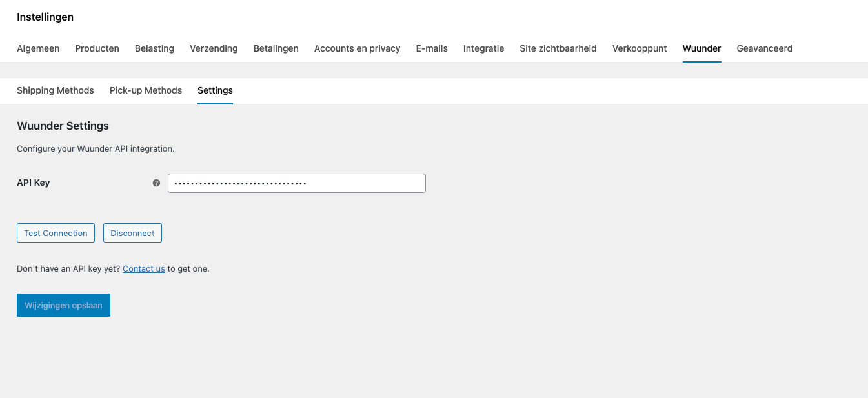The width and height of the screenshot is (868, 398).
Task: Switch to the Producten tab
Action: 97,48
